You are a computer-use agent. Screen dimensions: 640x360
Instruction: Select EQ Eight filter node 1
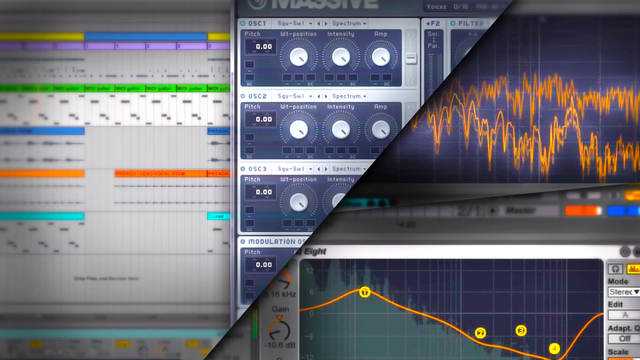364,292
